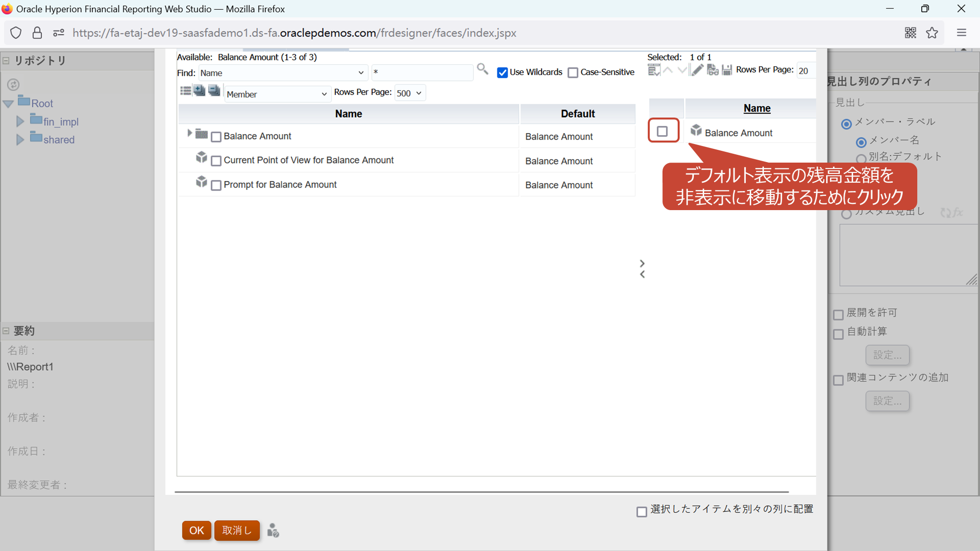Viewport: 980px width, 551px height.
Task: Click the add to selected right arrow
Action: 642,263
